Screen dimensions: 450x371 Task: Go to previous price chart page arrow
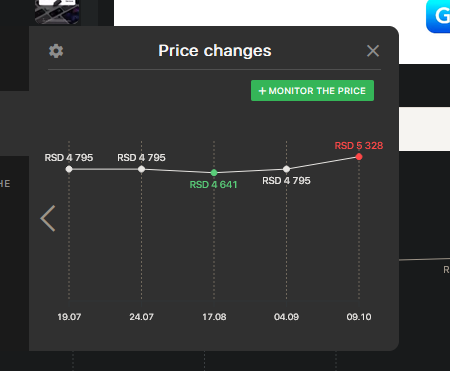[48, 218]
